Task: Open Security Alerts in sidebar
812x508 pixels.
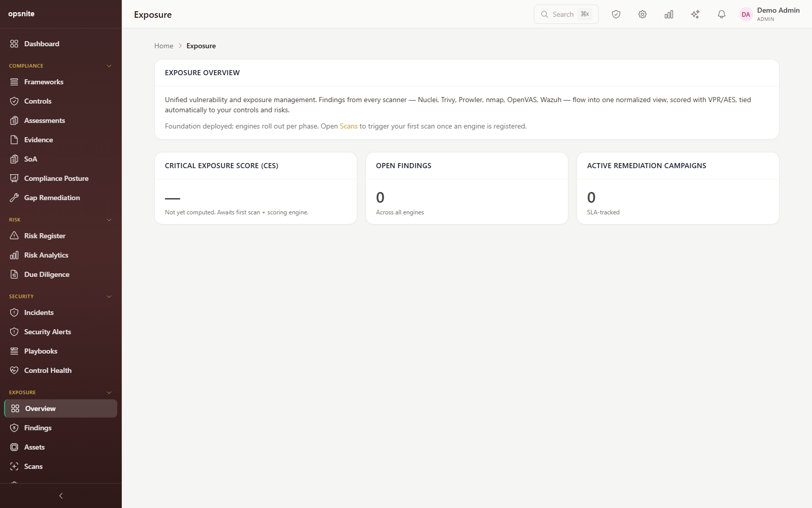Action: point(61,332)
